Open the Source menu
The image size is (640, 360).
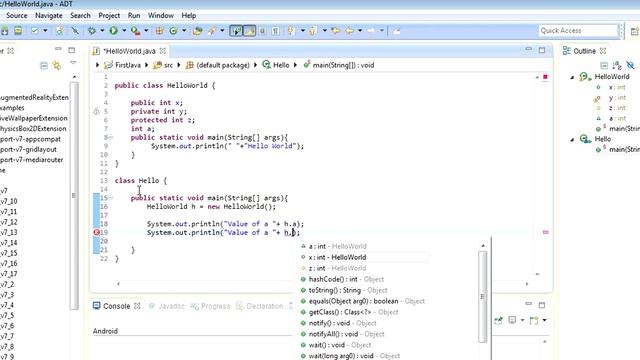coord(17,16)
